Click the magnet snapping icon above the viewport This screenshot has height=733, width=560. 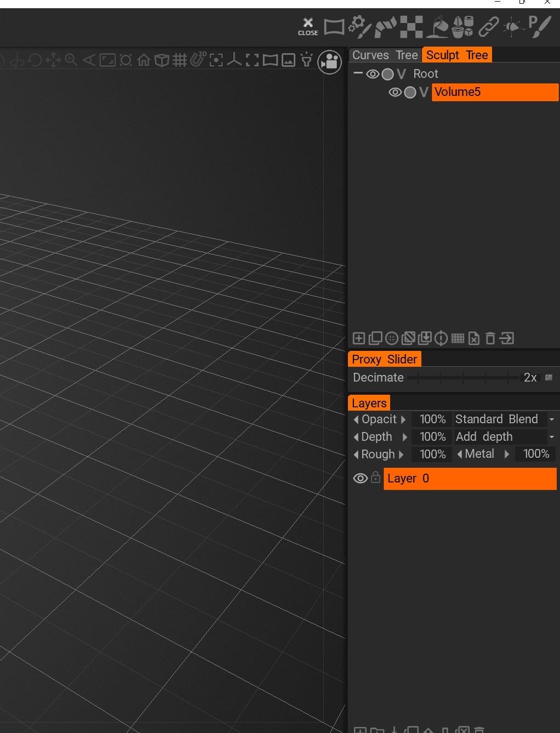point(197,60)
